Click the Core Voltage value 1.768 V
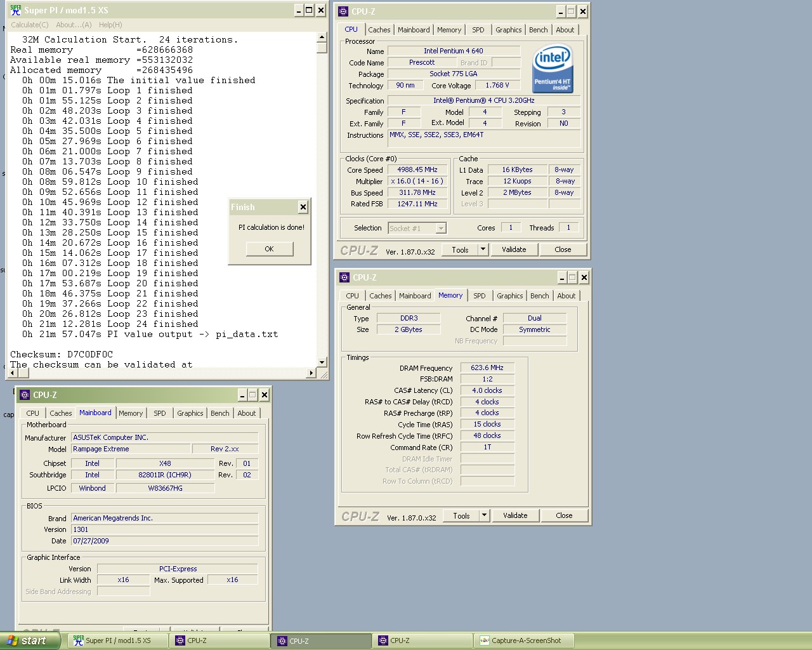 click(x=497, y=85)
